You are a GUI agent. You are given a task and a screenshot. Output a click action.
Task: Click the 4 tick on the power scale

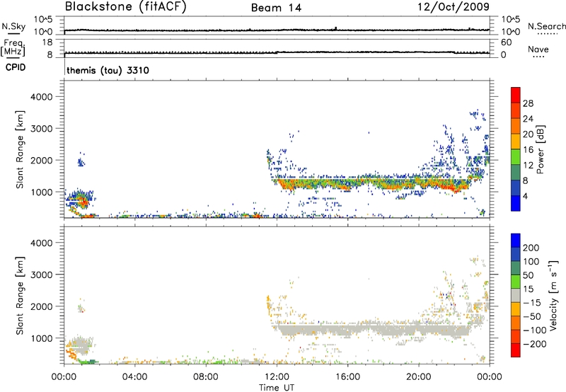(525, 196)
